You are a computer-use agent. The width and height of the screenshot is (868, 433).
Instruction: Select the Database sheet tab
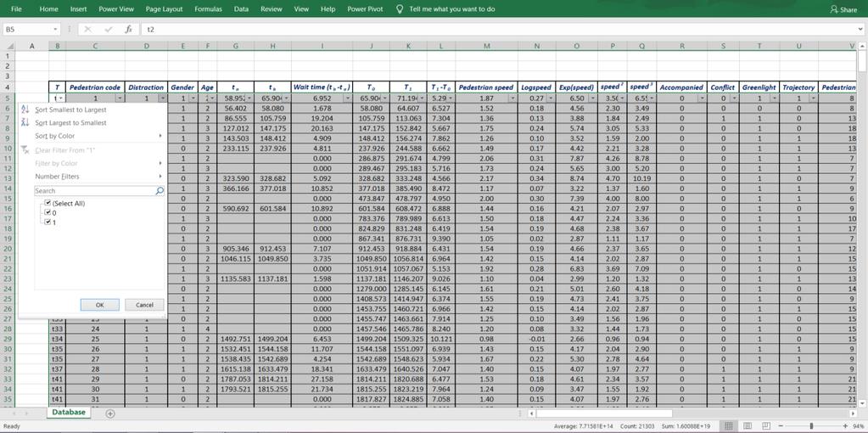69,413
